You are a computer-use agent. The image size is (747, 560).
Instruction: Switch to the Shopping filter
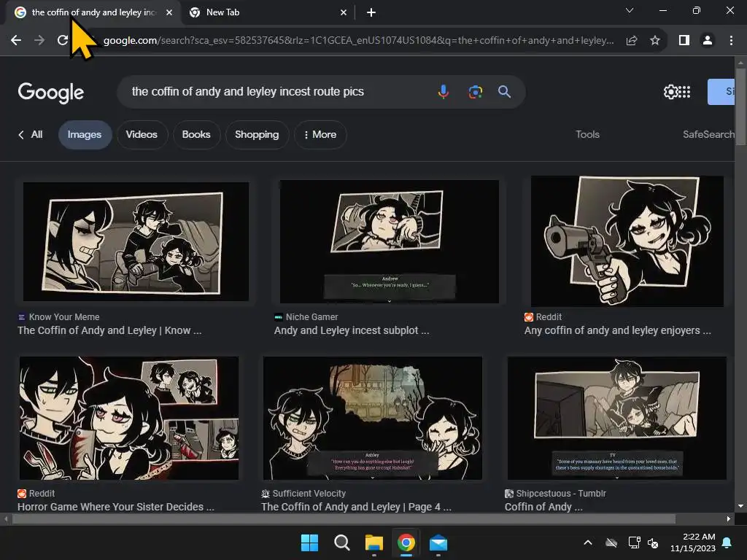click(x=257, y=135)
